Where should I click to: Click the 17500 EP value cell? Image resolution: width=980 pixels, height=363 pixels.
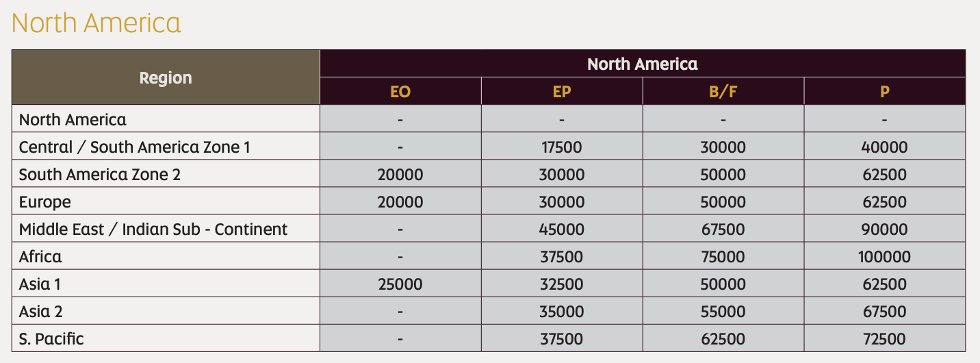(561, 147)
